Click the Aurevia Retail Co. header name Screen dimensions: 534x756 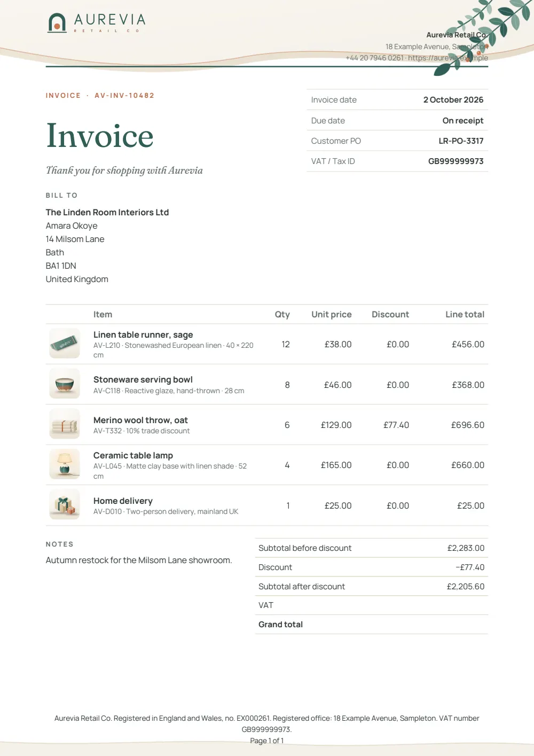click(456, 35)
